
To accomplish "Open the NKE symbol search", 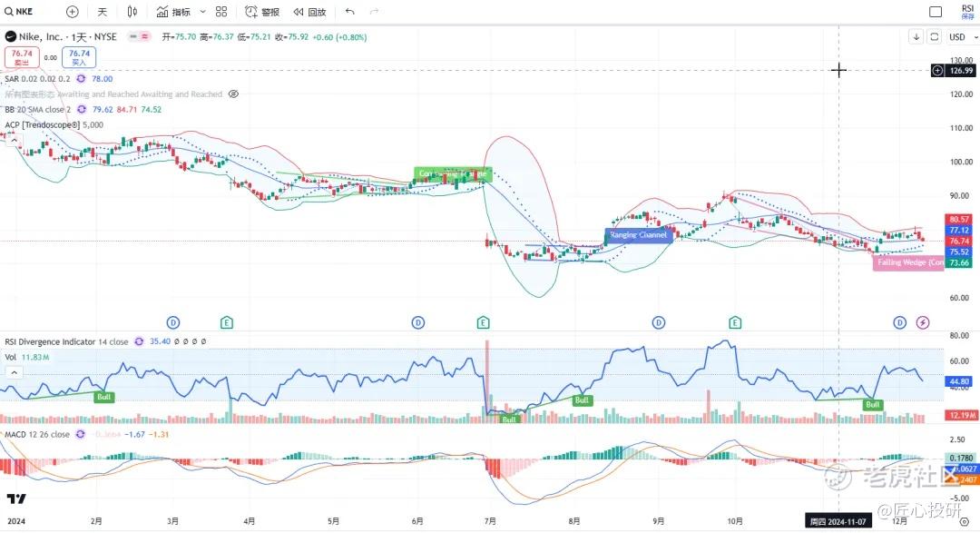I will [19, 11].
